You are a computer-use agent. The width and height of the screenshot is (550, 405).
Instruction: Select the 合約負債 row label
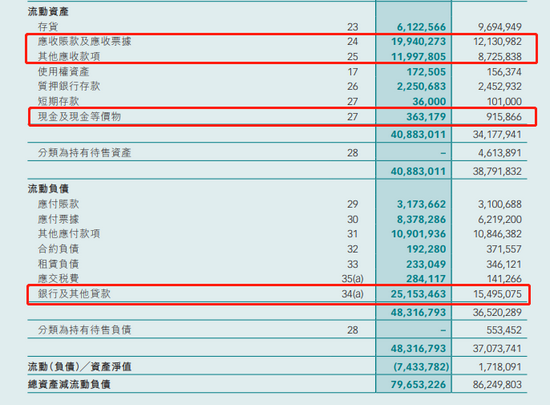point(58,249)
